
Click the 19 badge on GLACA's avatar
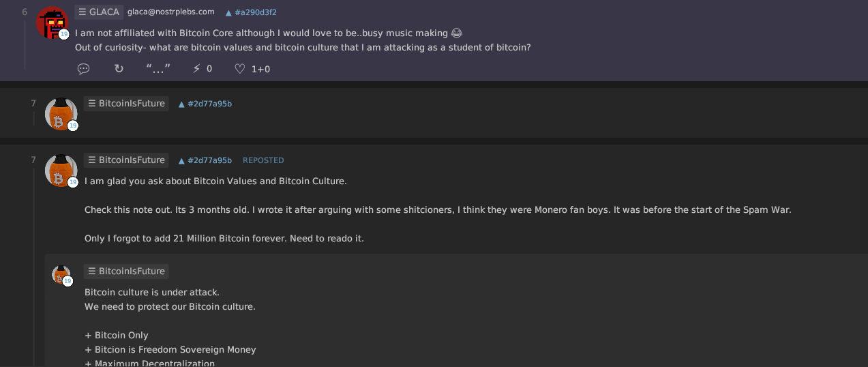coord(64,34)
